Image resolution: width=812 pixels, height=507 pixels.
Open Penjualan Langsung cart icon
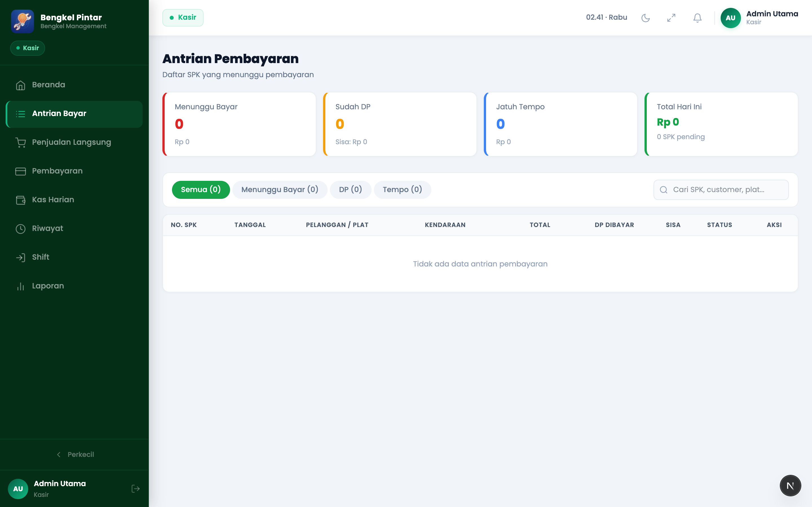tap(21, 143)
